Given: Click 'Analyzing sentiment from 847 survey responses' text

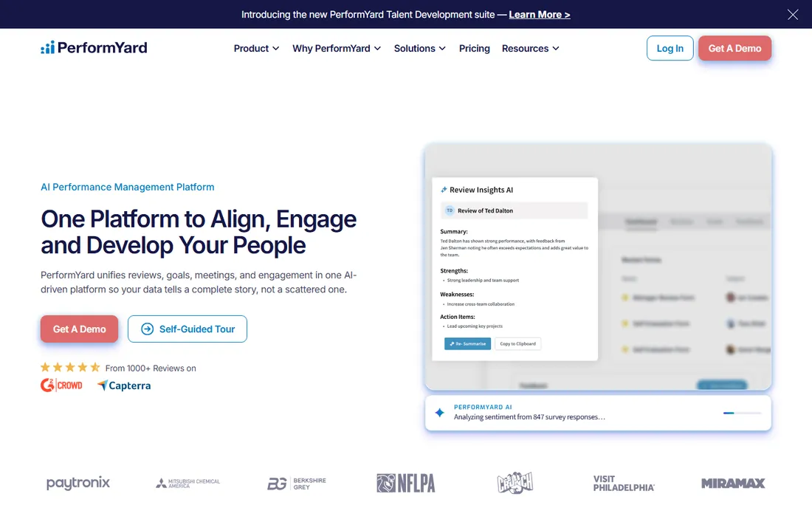Looking at the screenshot, I should click(529, 417).
